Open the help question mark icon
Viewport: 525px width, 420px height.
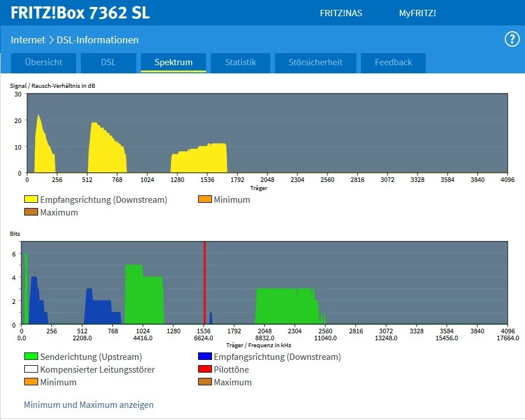click(x=512, y=39)
